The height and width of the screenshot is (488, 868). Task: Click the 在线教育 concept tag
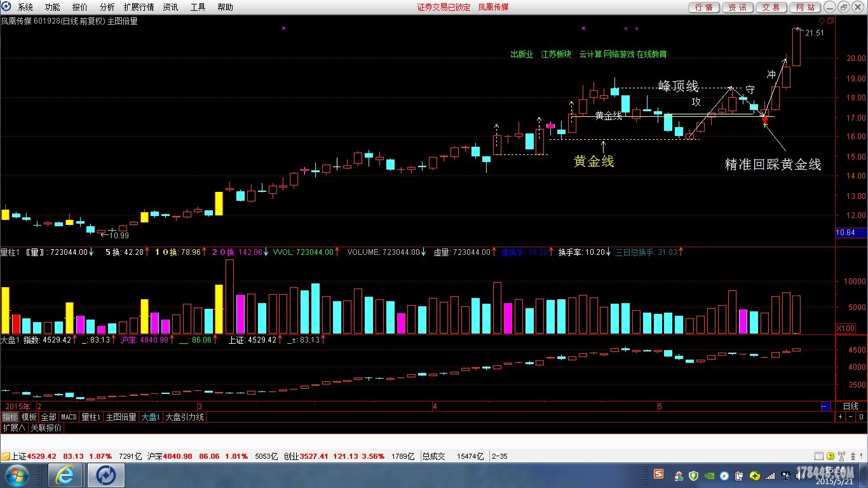pos(652,55)
